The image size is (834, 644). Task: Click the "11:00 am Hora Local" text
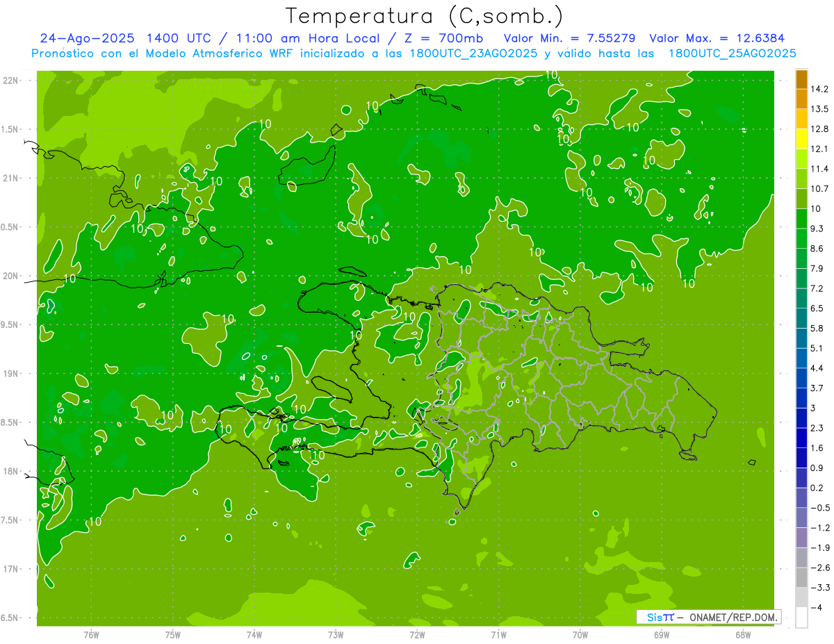309,38
